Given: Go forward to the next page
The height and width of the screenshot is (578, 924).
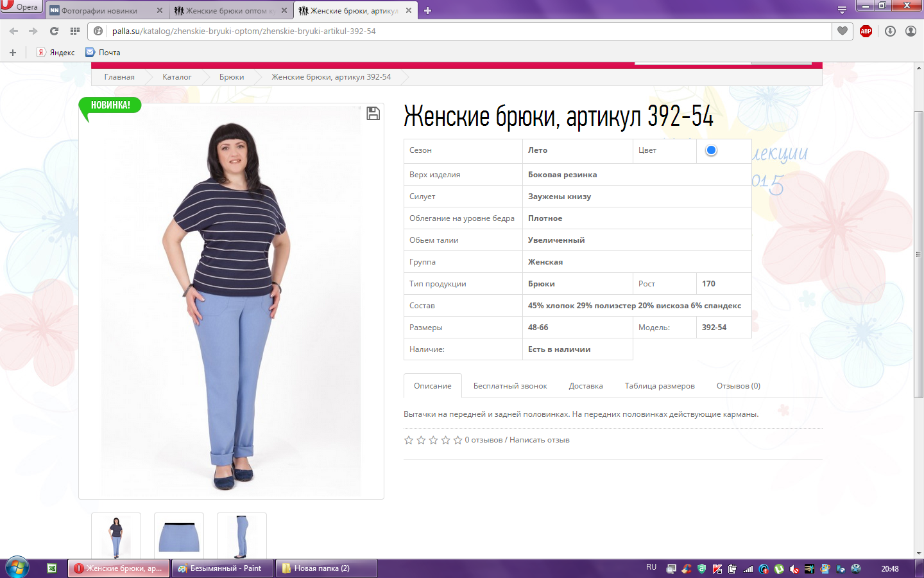Looking at the screenshot, I should [x=33, y=31].
